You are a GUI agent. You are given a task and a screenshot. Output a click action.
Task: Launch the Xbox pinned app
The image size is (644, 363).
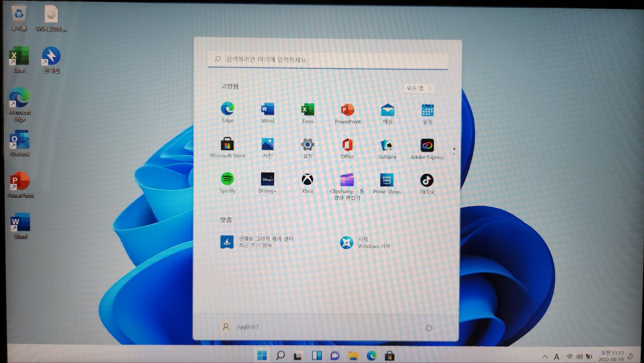pyautogui.click(x=307, y=184)
